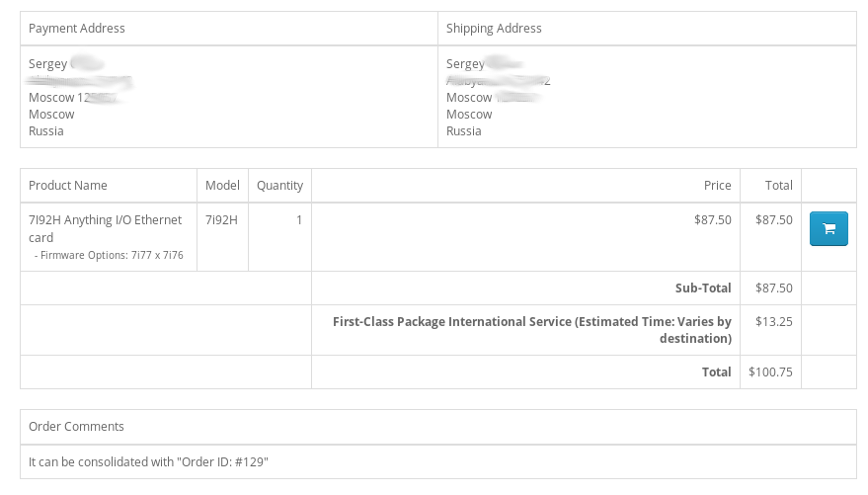Click the Sub-Total label
The image size is (868, 495).
tap(703, 289)
